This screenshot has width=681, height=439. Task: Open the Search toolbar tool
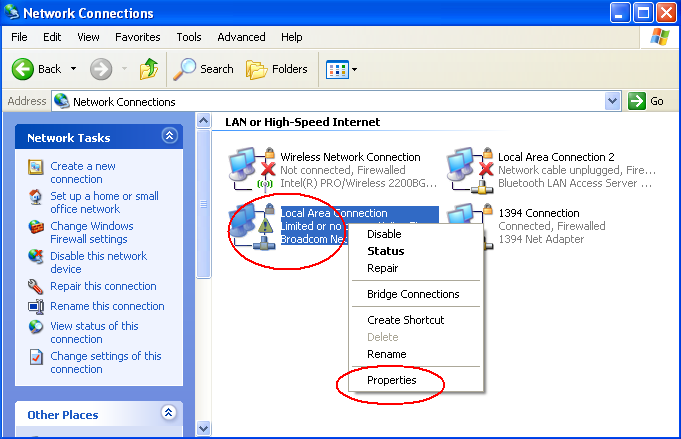203,69
